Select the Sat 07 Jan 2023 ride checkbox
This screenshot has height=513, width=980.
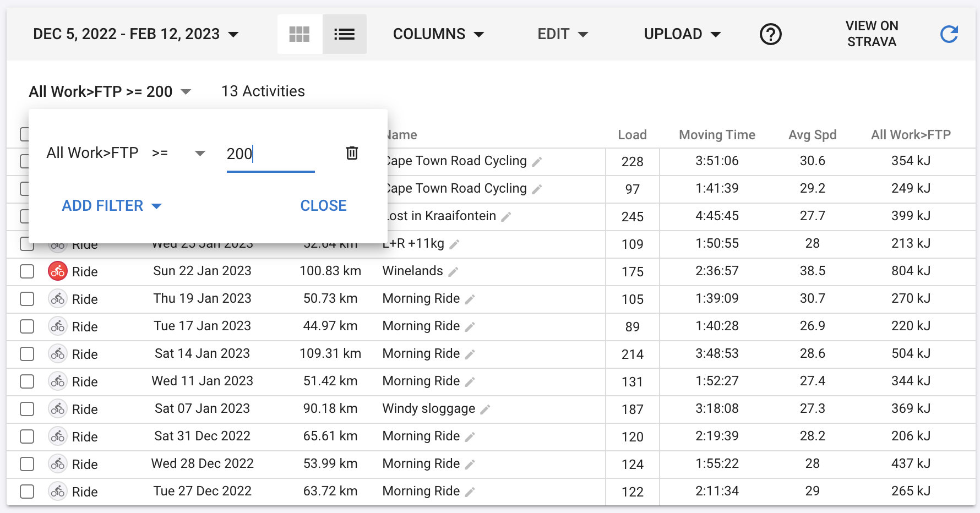[27, 409]
